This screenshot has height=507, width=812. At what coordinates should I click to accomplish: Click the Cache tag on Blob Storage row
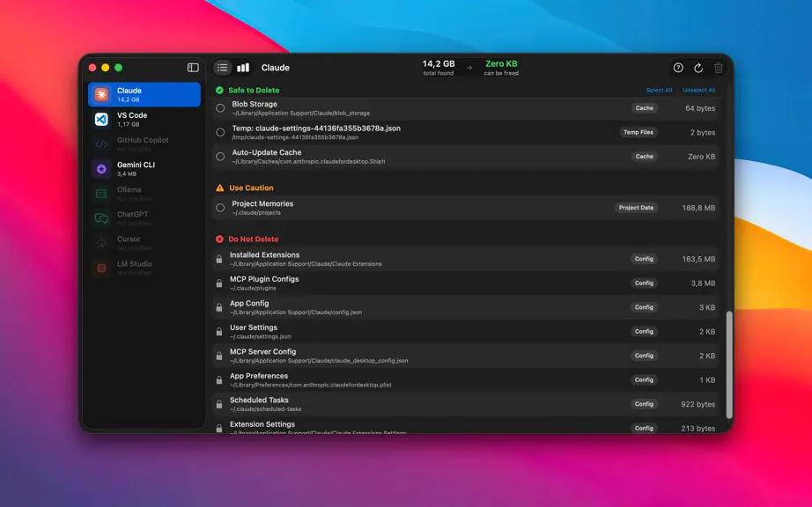644,108
